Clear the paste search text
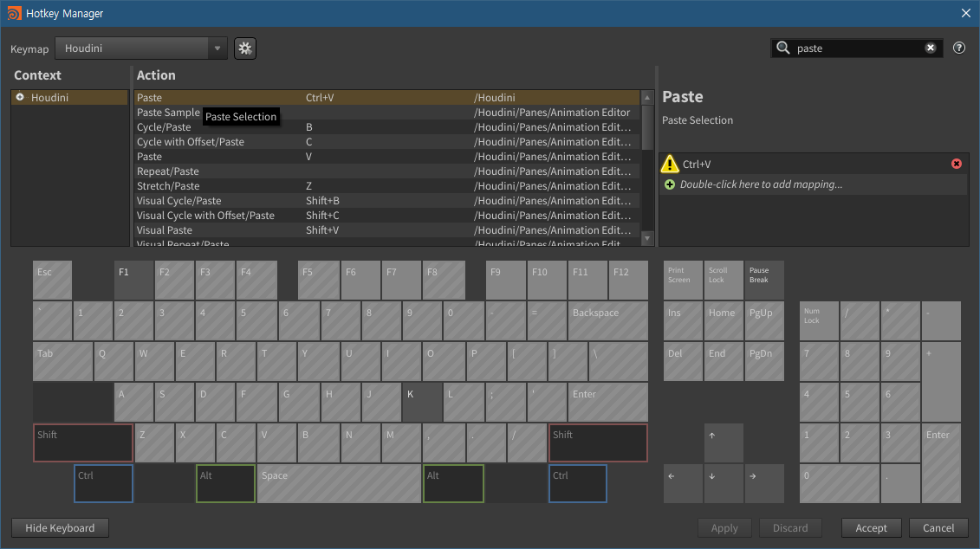The image size is (980, 549). (930, 48)
